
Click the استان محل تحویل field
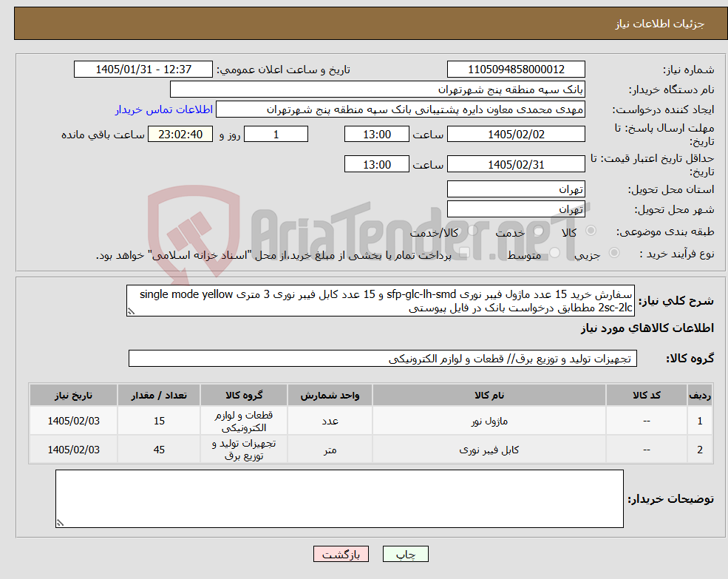[516, 189]
